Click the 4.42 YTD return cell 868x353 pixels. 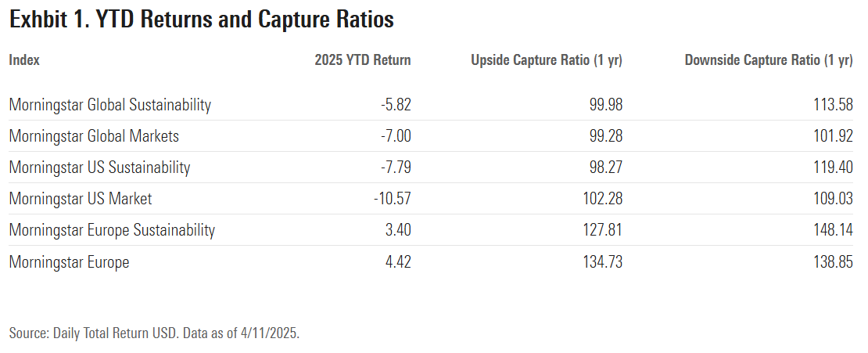tap(396, 262)
